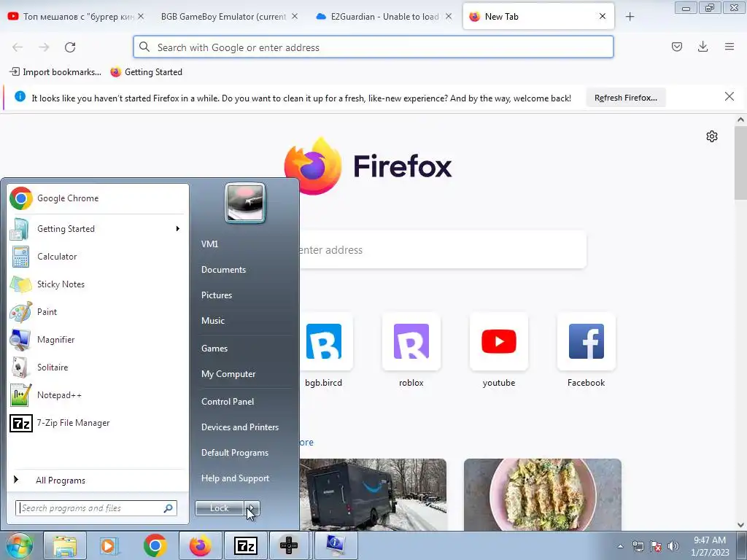Viewport: 747px width, 560px height.
Task: Open 7-Zip taskbar button
Action: pos(246,545)
